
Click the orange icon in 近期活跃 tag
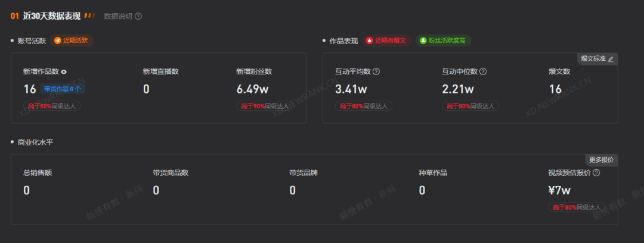pyautogui.click(x=58, y=40)
